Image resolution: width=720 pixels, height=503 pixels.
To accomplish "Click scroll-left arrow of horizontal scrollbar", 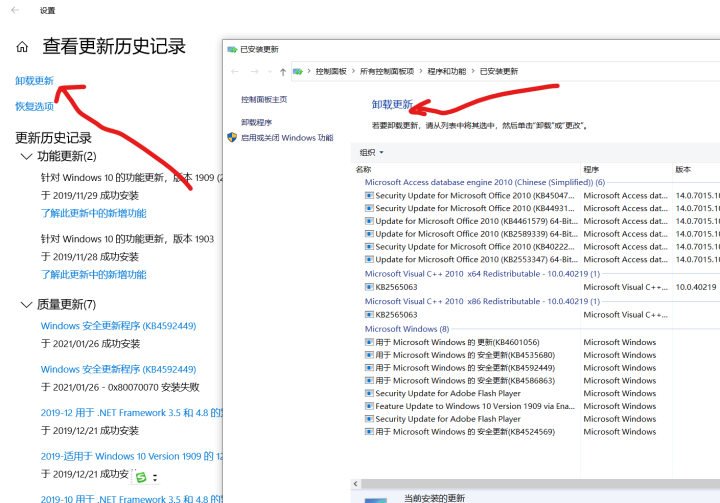I will coord(355,484).
